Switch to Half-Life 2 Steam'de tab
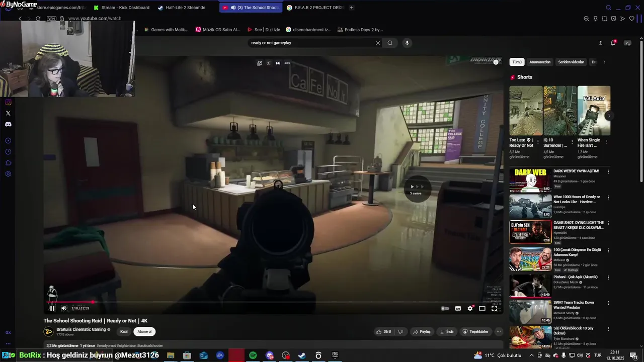 point(182,8)
